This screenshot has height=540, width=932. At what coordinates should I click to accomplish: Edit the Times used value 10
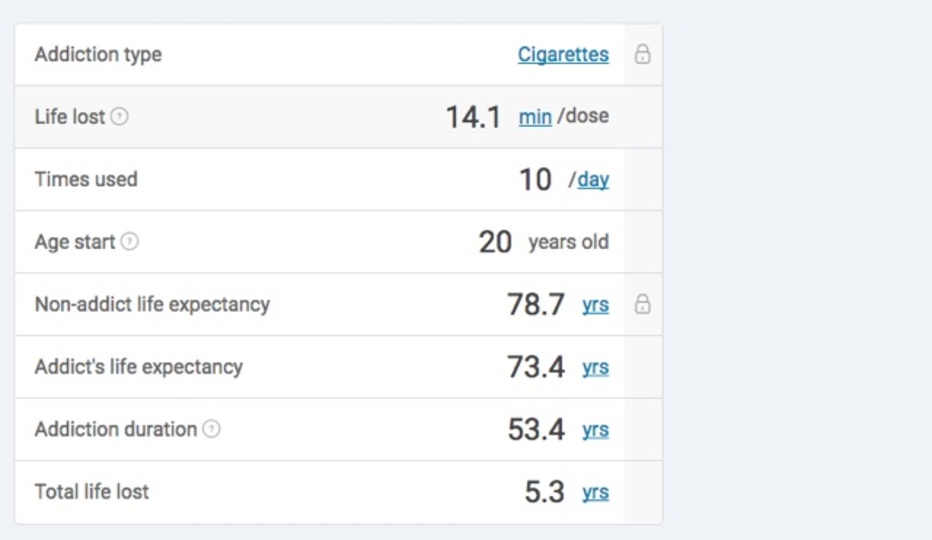pyautogui.click(x=535, y=180)
